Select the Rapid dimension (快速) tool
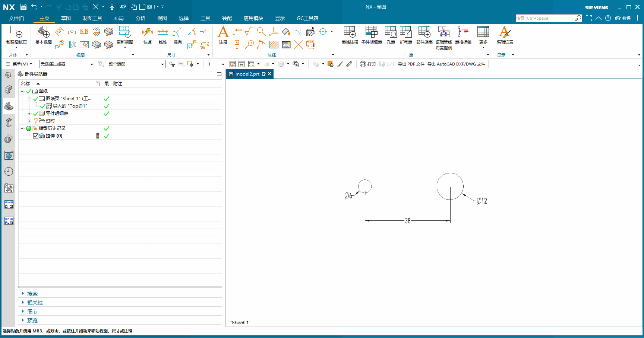 coord(148,32)
